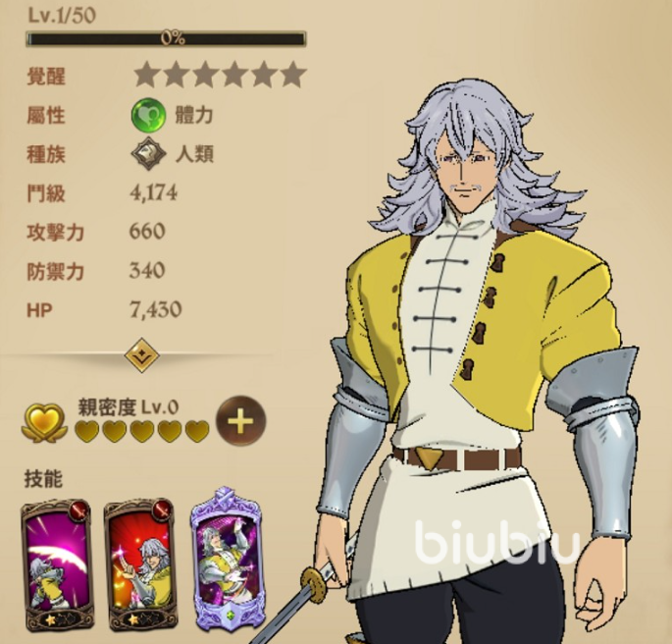This screenshot has height=644, width=672.
Task: Click the first awakening star
Action: (146, 75)
